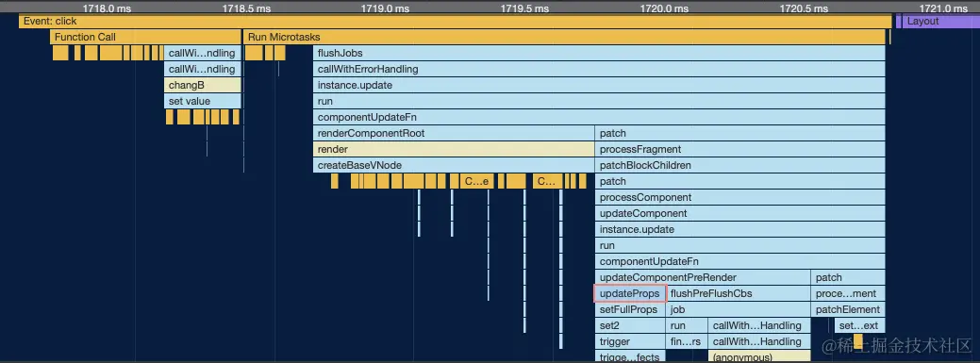Select callWith…Handling bar beside fin…rs
The image size is (980, 363).
pos(758,341)
